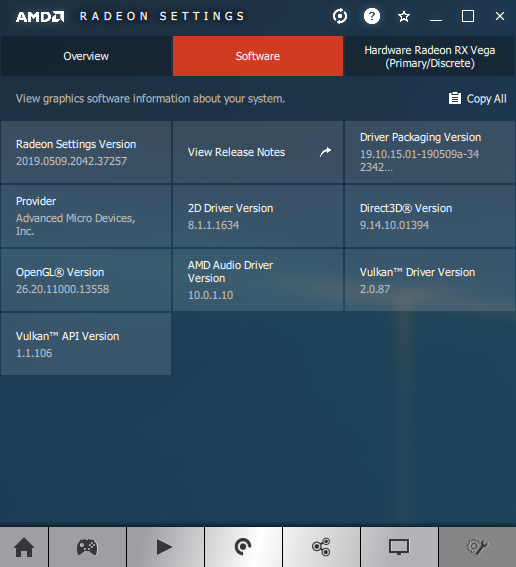Select the Provider tile
The width and height of the screenshot is (516, 567).
pyautogui.click(x=86, y=216)
